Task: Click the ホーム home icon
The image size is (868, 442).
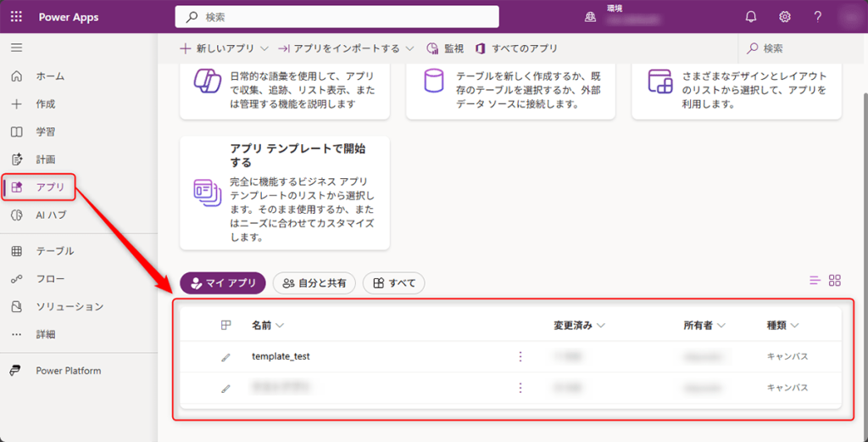Action: click(x=17, y=76)
